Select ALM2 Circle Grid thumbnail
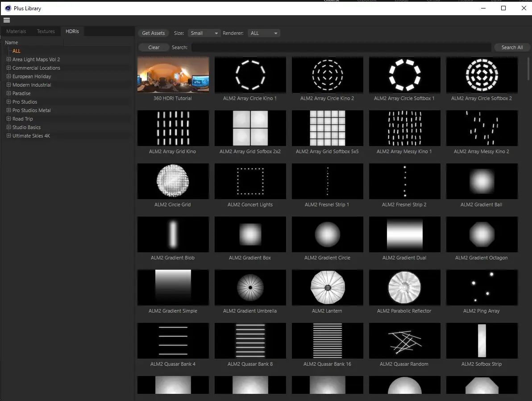This screenshot has width=532, height=401. click(173, 181)
